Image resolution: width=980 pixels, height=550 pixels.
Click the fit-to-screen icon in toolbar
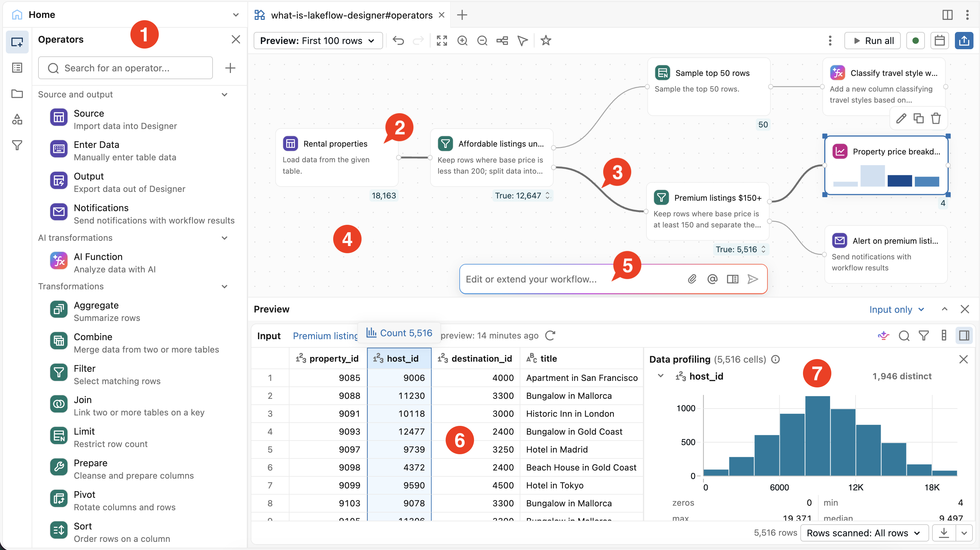click(x=442, y=40)
